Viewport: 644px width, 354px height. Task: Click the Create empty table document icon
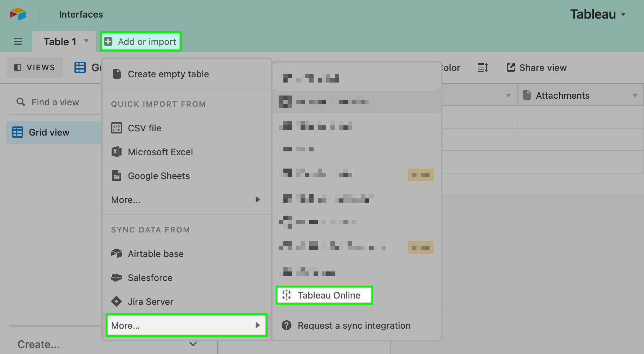[117, 74]
